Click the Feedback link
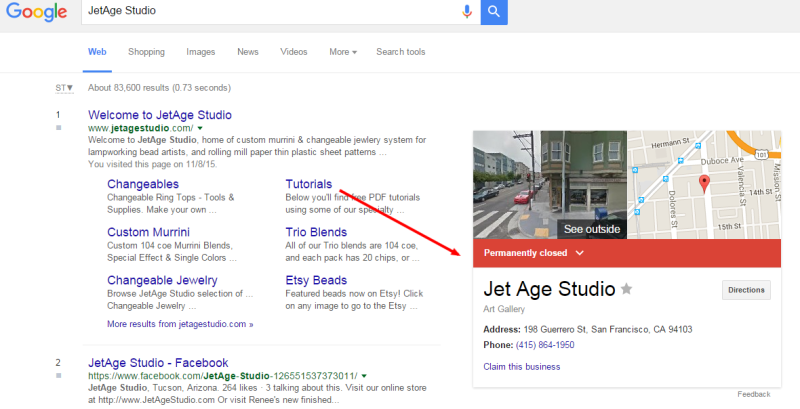The image size is (800, 409). 754,394
